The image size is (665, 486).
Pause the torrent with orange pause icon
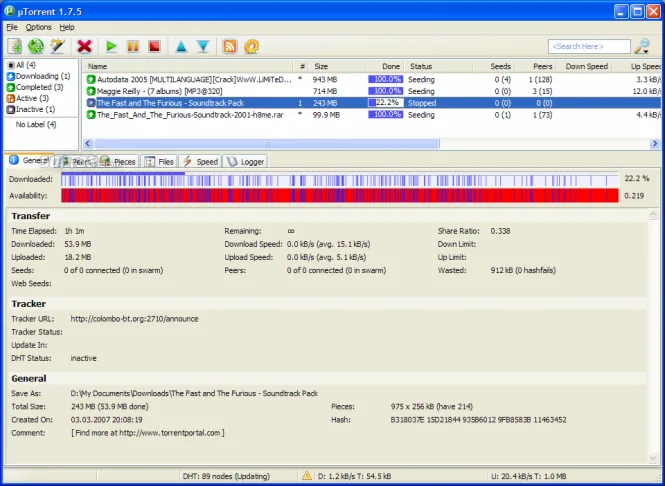[133, 46]
